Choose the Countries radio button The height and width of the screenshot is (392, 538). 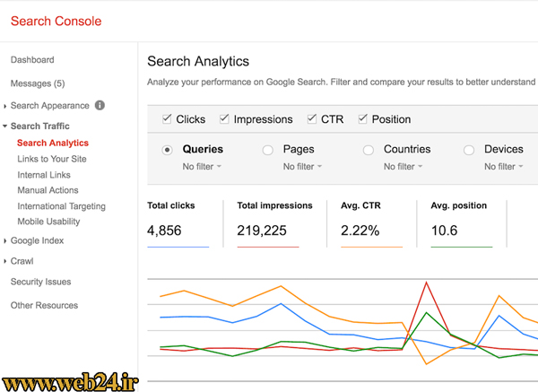click(x=369, y=150)
